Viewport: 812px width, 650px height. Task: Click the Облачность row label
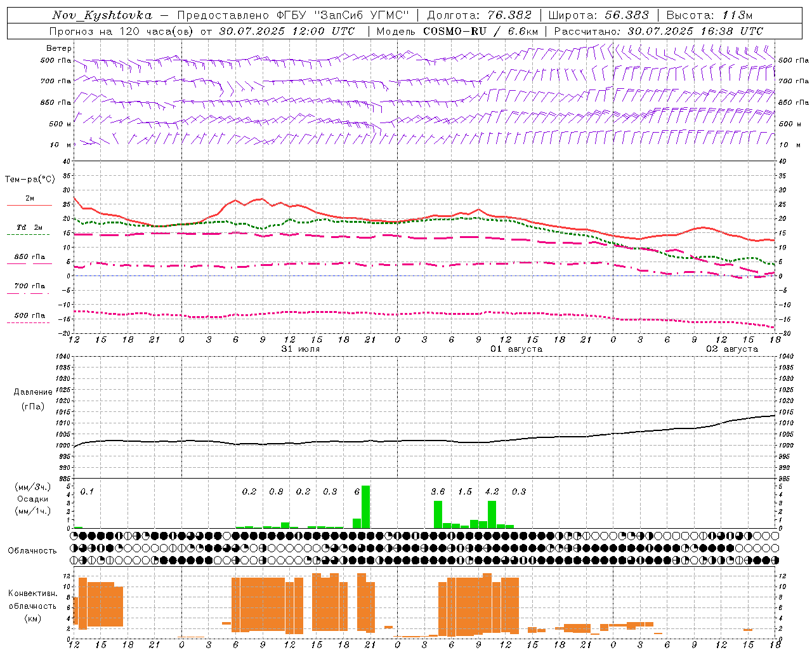(32, 550)
